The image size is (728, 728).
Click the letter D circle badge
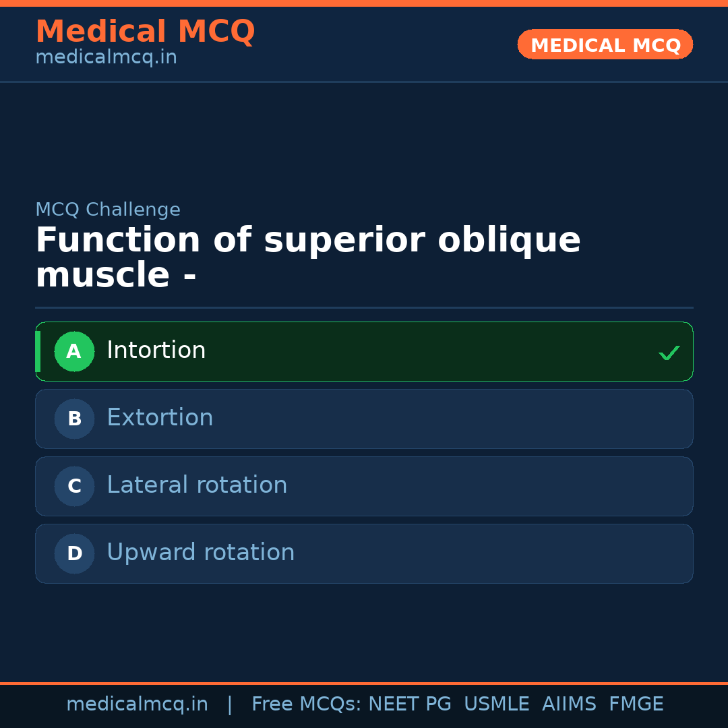coord(74,553)
